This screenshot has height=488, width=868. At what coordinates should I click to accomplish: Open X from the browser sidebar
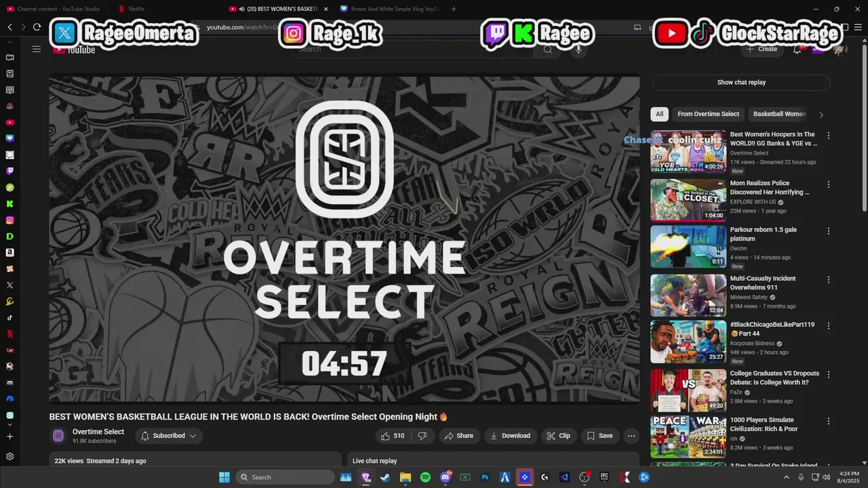[x=9, y=285]
